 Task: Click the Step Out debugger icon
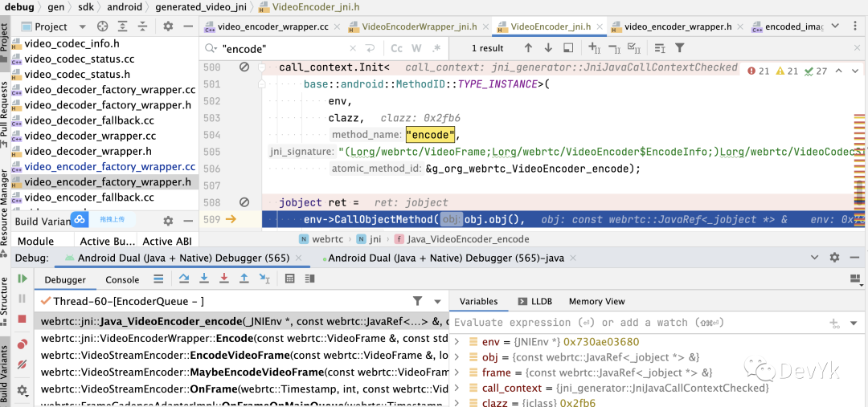coord(244,279)
